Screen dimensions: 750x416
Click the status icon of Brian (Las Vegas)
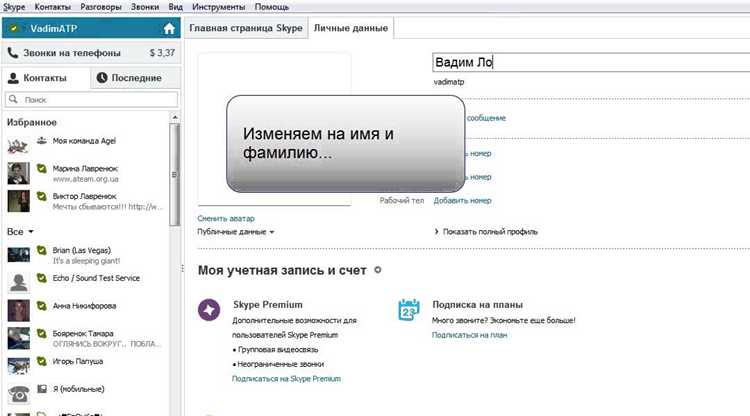click(42, 250)
